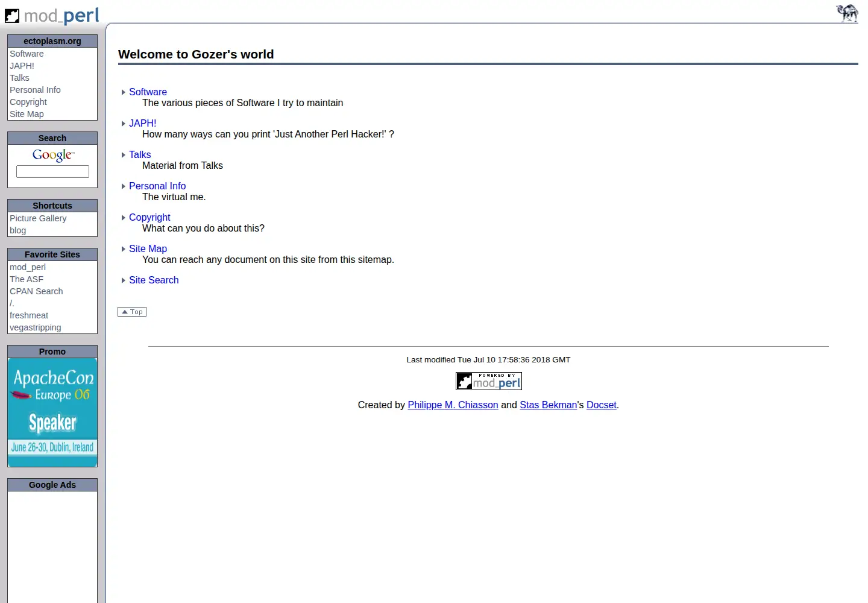
Task: Visit CPAN Search in Favorite Sites
Action: [x=36, y=291]
